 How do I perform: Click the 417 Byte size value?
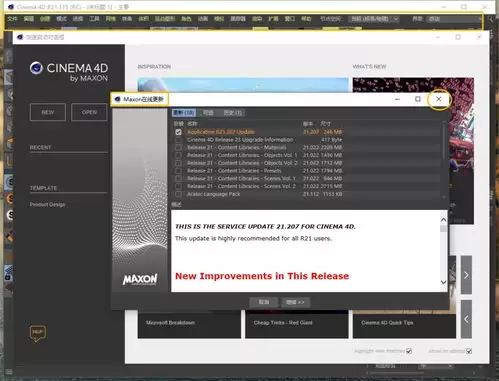[x=332, y=140]
